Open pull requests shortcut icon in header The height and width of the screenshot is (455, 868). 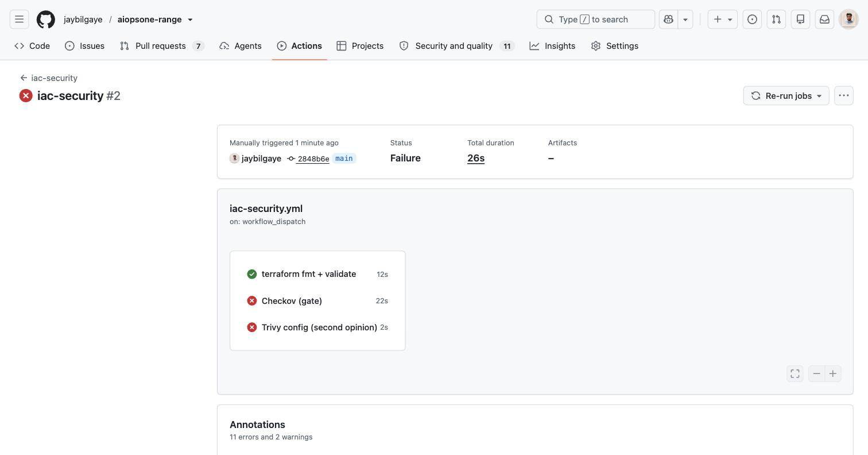click(776, 19)
